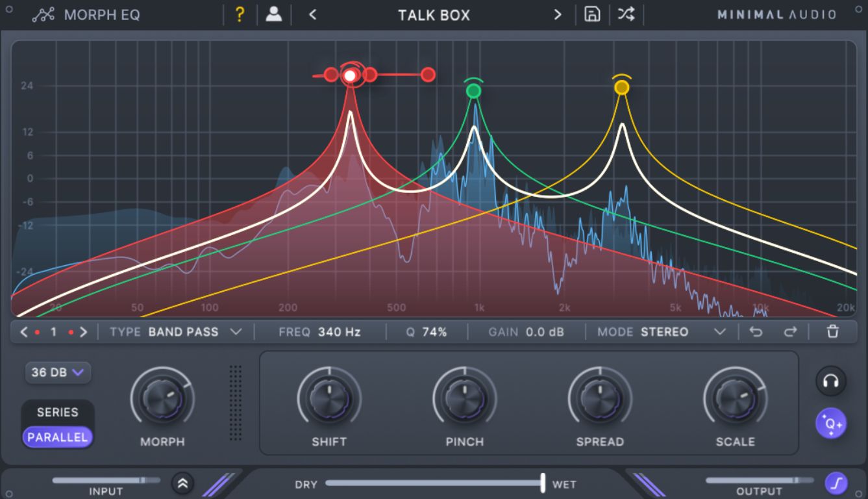
Task: Click the Spread knob
Action: point(600,398)
